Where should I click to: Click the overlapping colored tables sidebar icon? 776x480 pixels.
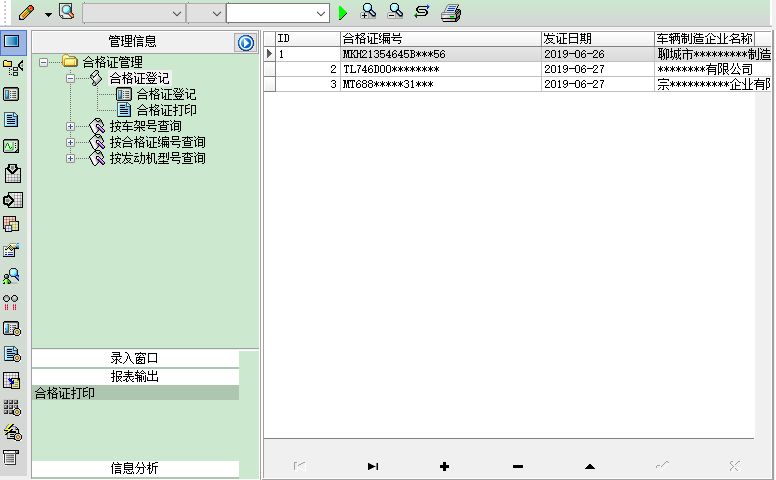[11, 224]
